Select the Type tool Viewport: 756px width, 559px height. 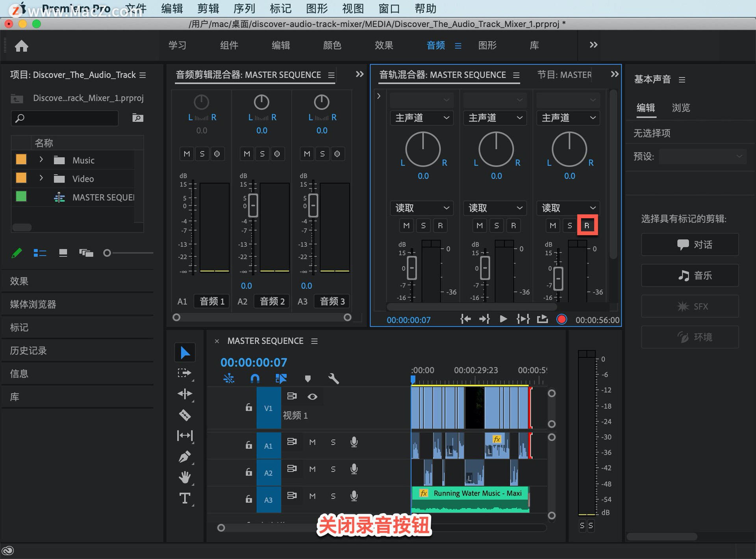[185, 498]
